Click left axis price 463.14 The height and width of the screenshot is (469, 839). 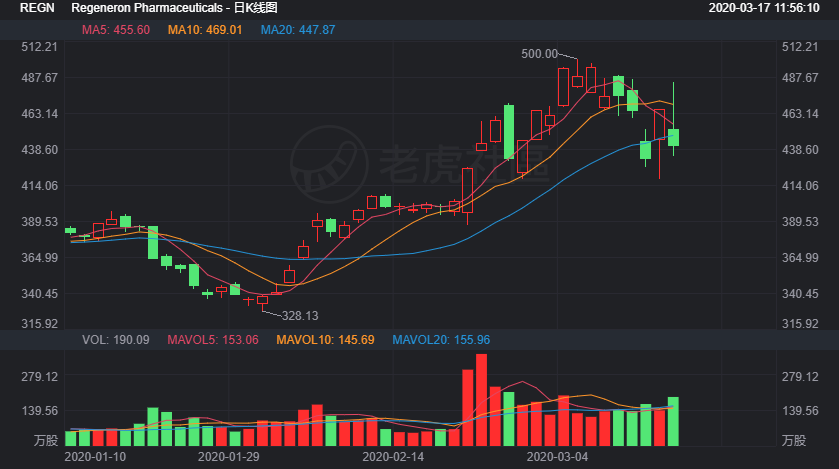(x=40, y=114)
